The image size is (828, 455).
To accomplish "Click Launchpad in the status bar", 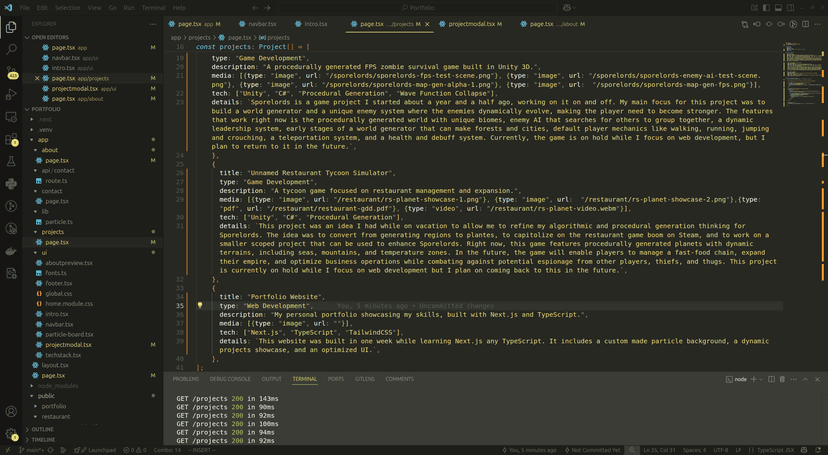I will [x=96, y=450].
